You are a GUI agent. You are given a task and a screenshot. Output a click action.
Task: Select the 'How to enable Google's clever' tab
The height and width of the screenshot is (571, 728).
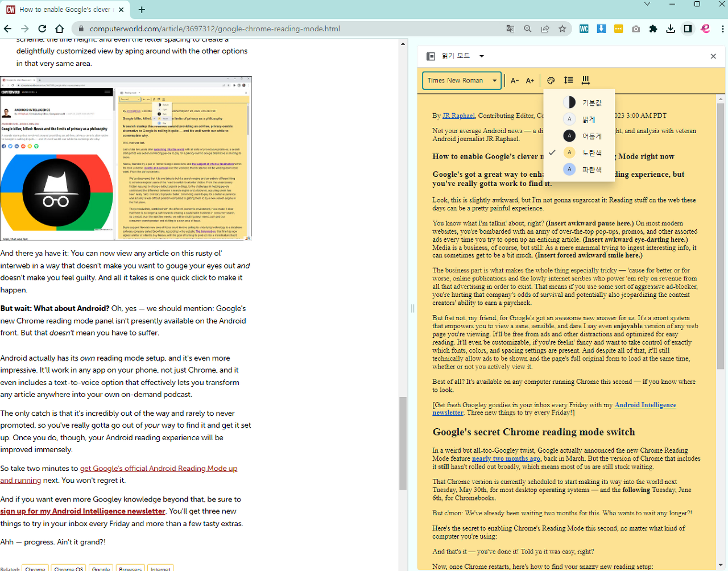[65, 10]
